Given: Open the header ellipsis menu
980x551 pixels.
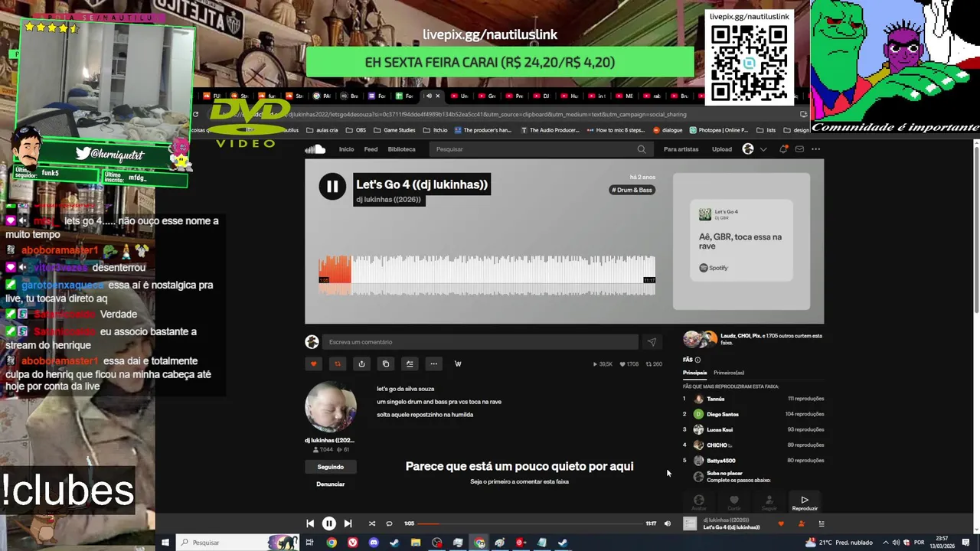Looking at the screenshot, I should click(x=816, y=149).
